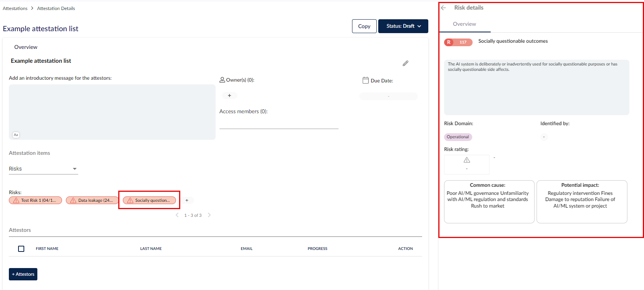Viewport: 644px width, 290px height.
Task: Click into the introductory message text area
Action: point(112,112)
